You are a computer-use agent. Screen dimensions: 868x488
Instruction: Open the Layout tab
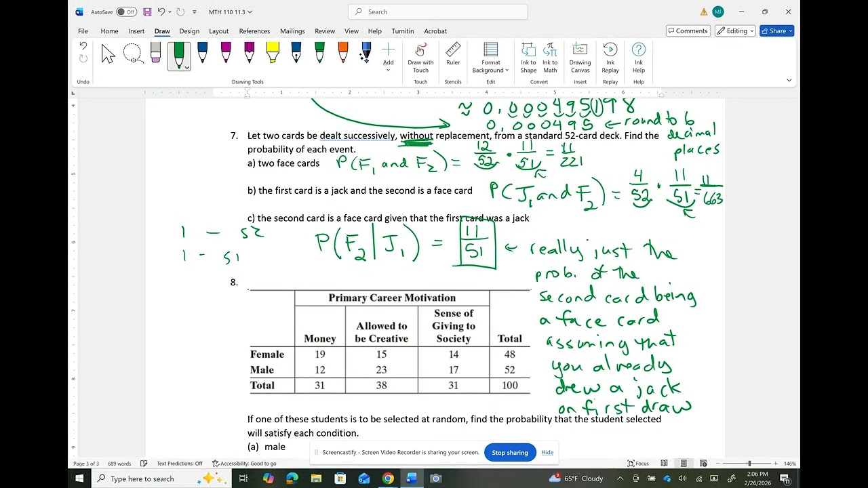[x=218, y=31]
